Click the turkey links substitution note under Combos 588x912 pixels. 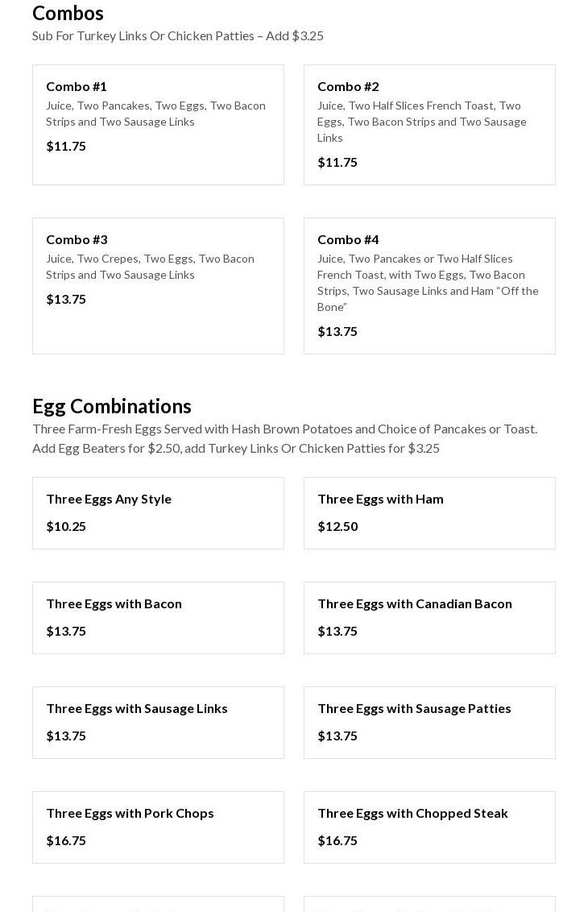[x=178, y=35]
